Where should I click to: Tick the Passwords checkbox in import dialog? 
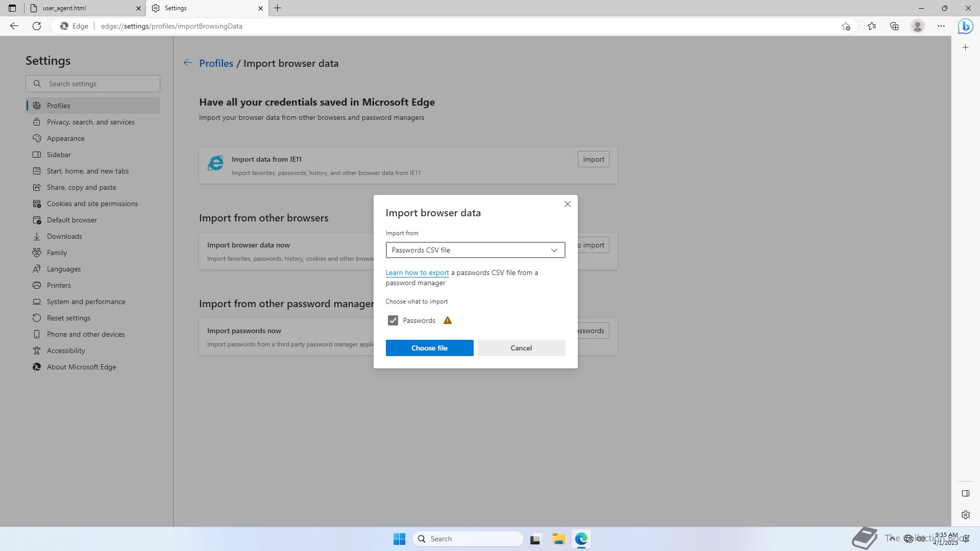(393, 320)
